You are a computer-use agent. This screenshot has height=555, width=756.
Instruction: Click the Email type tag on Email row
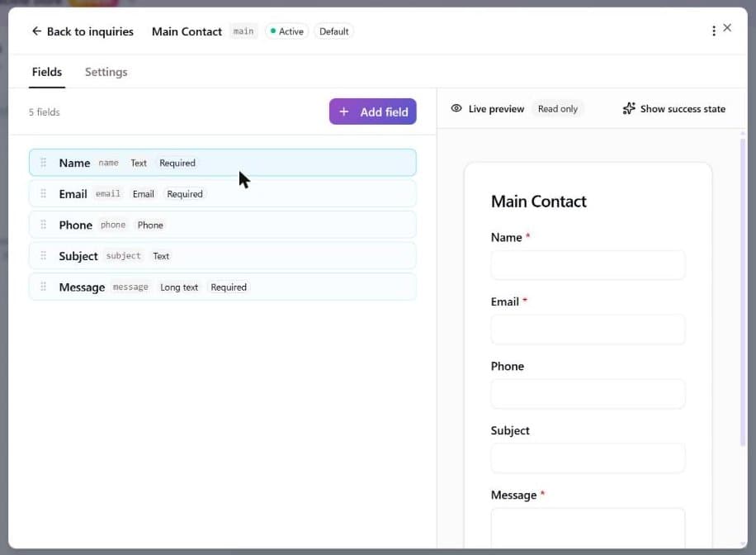coord(144,194)
